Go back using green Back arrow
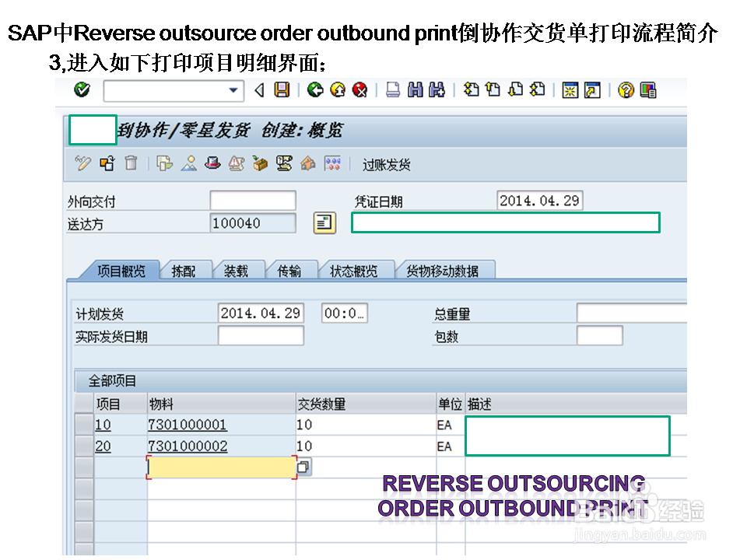Viewport: 747px width, 560px height. pos(315,89)
